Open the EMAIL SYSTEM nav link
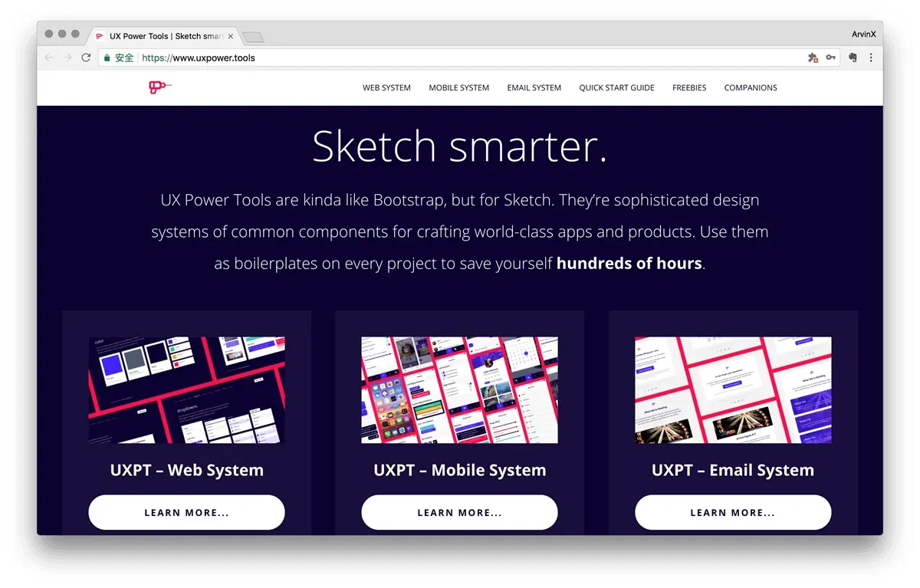The height and width of the screenshot is (588, 920). click(534, 88)
